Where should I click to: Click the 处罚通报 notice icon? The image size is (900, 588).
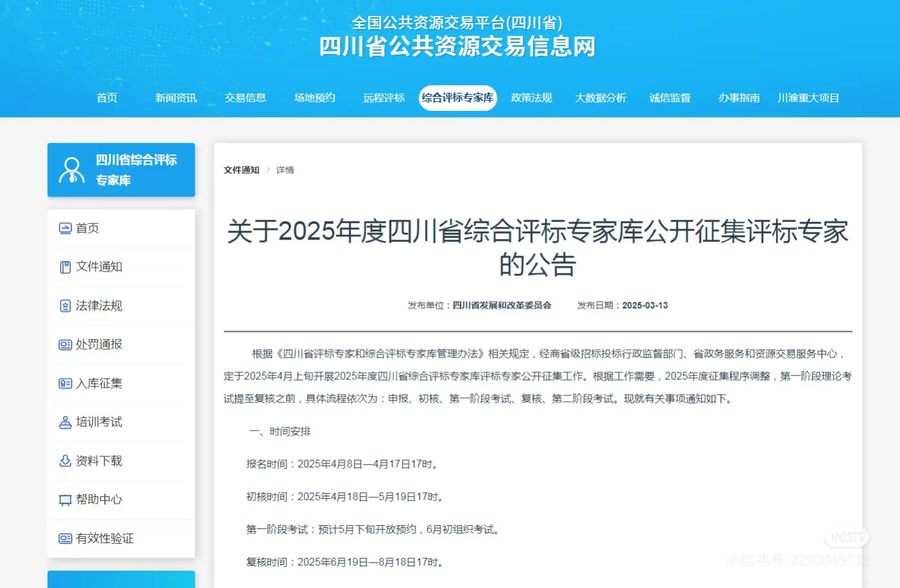click(x=65, y=345)
